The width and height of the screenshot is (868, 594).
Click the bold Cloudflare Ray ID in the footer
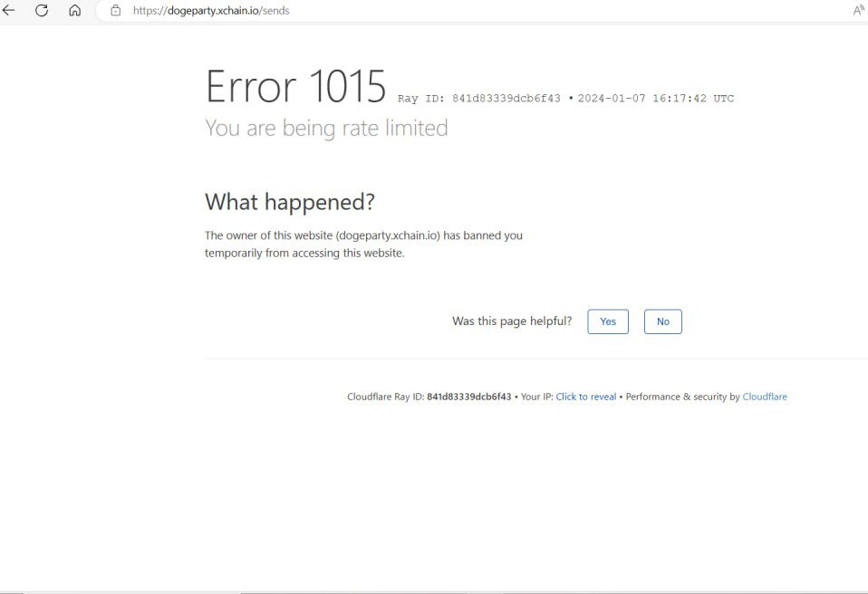tap(468, 397)
